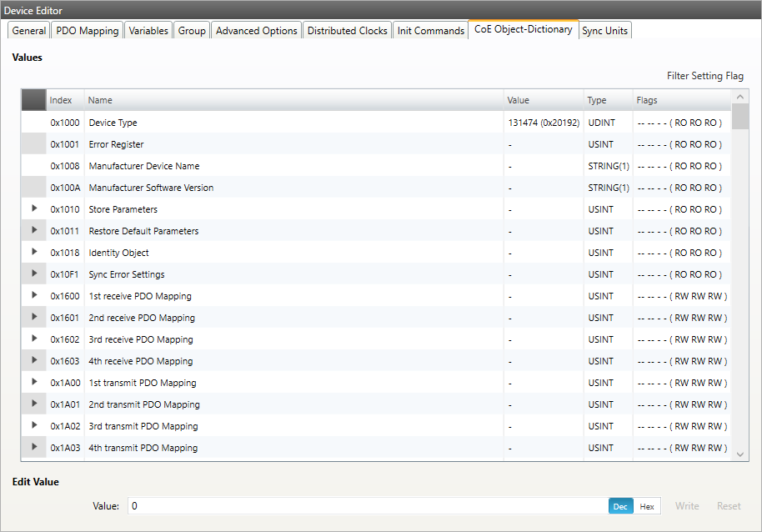This screenshot has height=532, width=762.
Task: Expand 1st receive PDO Mapping
Action: [34, 295]
